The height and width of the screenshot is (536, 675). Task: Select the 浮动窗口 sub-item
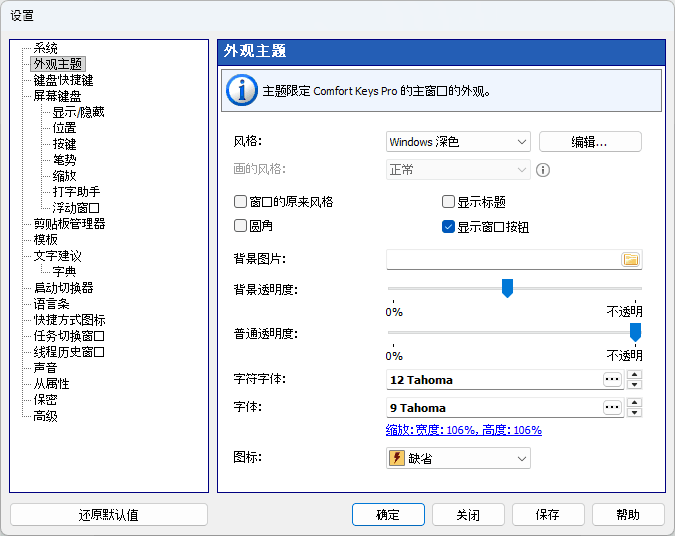click(76, 208)
